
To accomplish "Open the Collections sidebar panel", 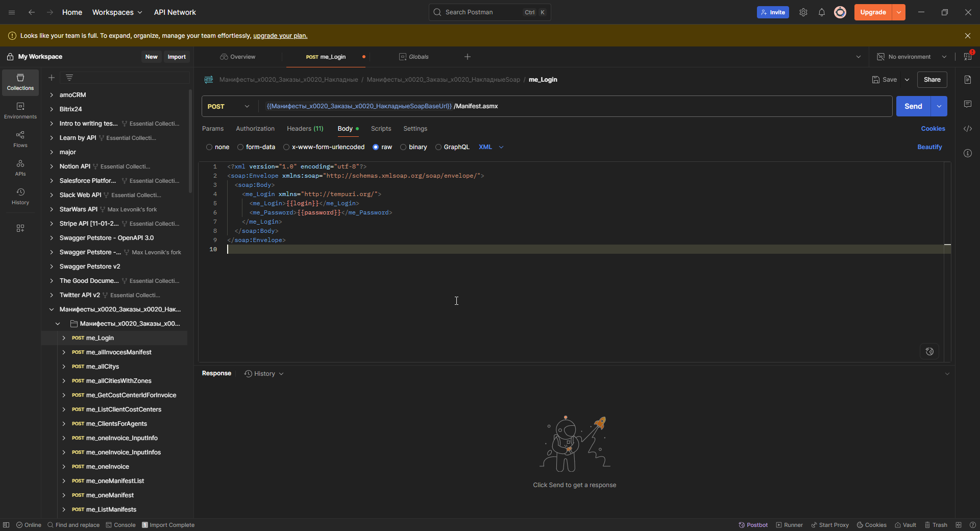I will [20, 82].
